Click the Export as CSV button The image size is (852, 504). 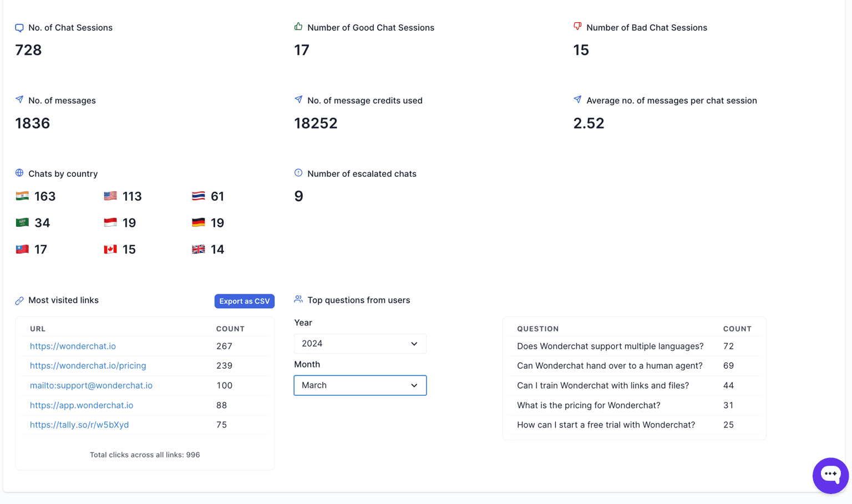245,301
